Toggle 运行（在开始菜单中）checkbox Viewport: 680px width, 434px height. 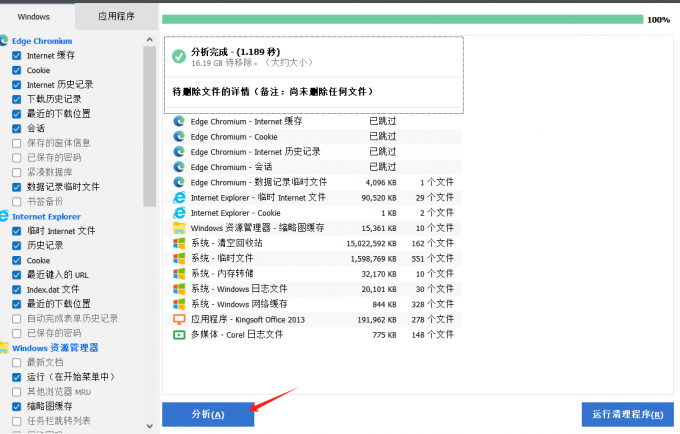(16, 377)
